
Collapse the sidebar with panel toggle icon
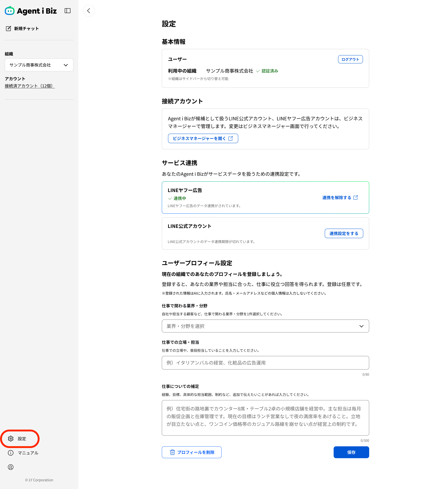click(x=67, y=11)
